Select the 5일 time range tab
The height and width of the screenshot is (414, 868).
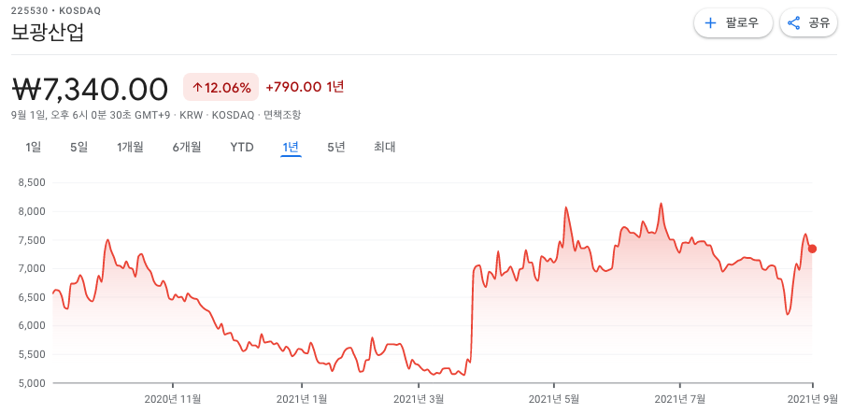79,148
